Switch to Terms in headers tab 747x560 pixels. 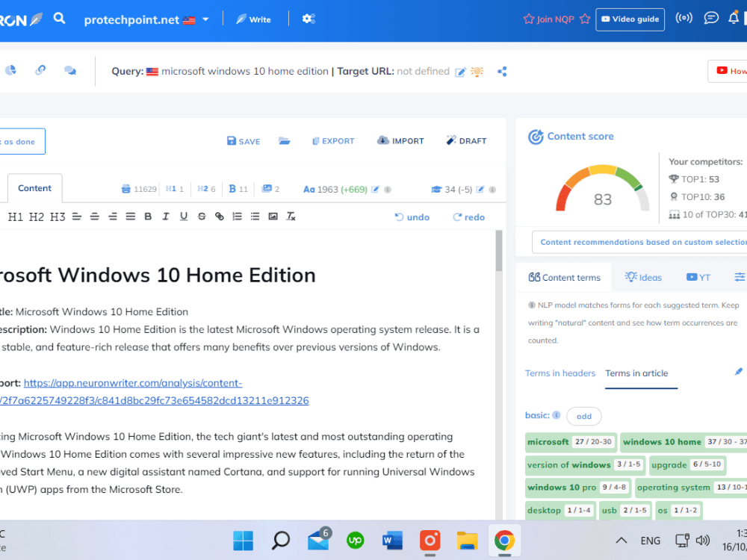click(560, 373)
